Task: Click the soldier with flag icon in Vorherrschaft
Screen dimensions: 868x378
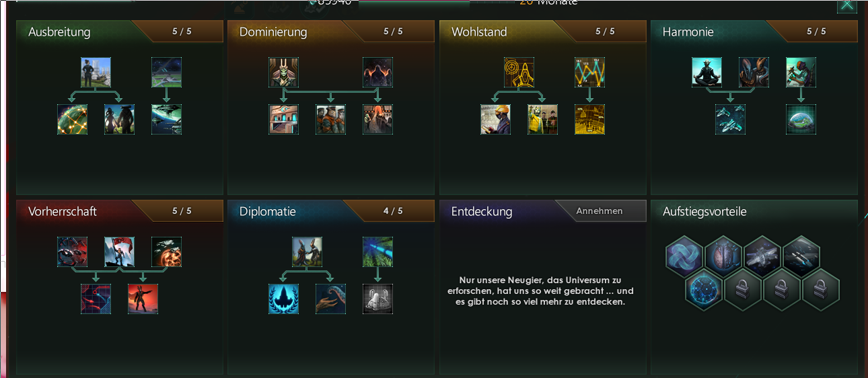Action: tap(119, 252)
